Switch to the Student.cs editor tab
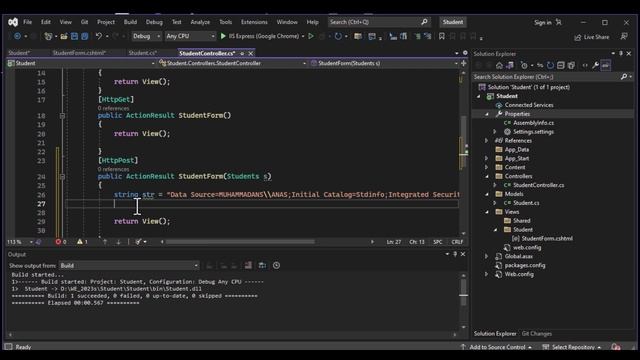The width and height of the screenshot is (640, 360). coord(142,53)
